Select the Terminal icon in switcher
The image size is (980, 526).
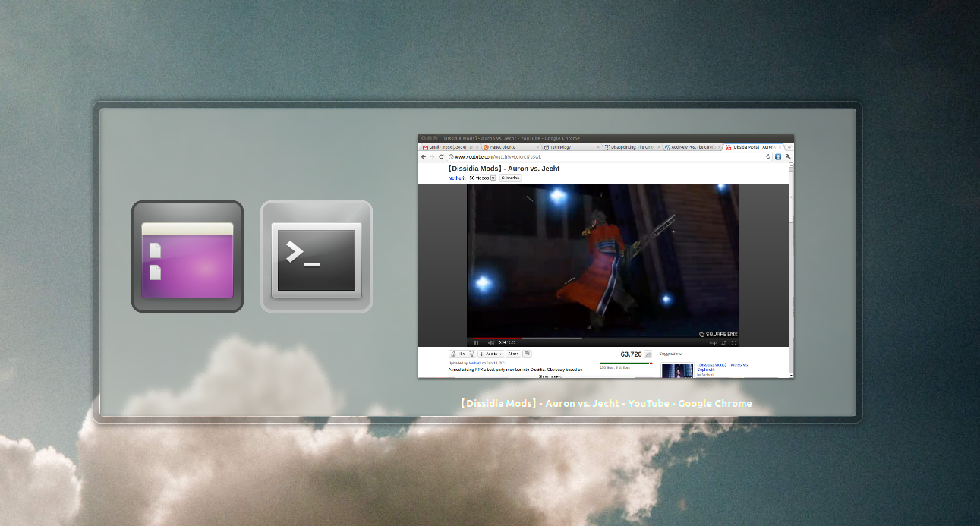(x=317, y=257)
